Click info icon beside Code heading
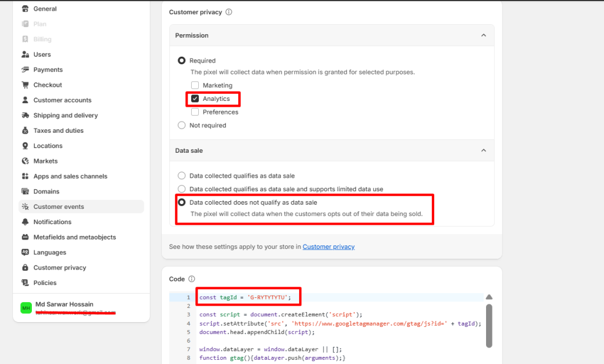604x364 pixels. [x=192, y=279]
